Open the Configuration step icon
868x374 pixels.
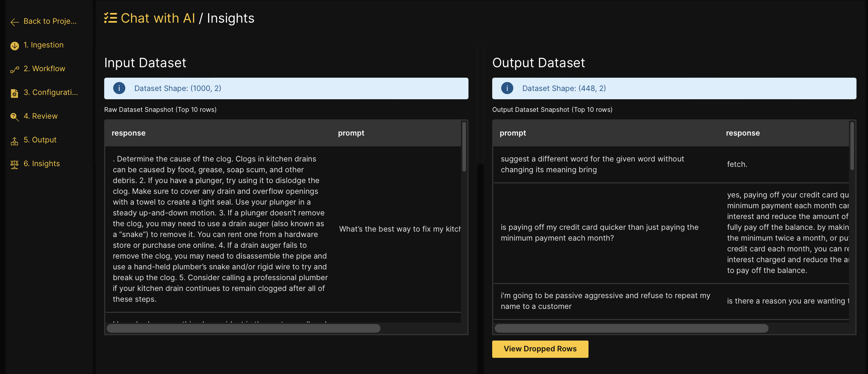pos(14,93)
